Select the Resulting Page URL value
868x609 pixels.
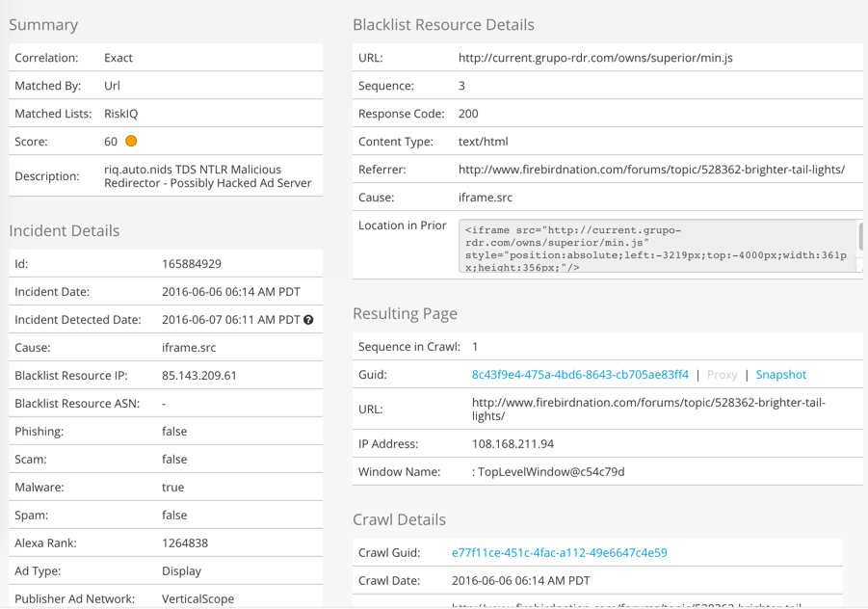[x=648, y=410]
